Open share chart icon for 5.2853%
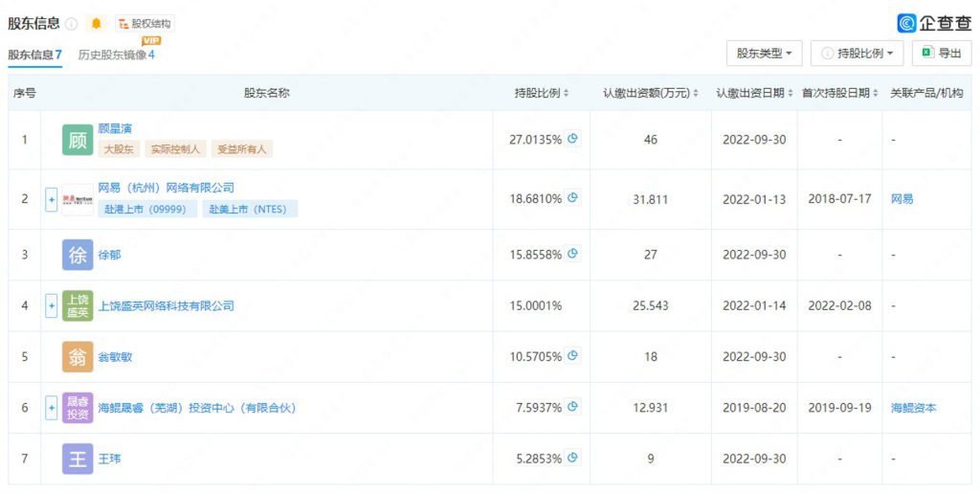Viewport: 980px width, 493px height. pyautogui.click(x=572, y=458)
